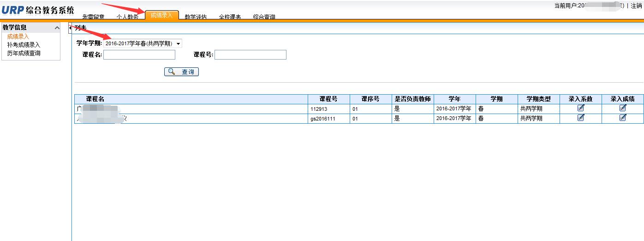Hide the left panel with the arrow beside 列表
The height and width of the screenshot is (241, 644).
point(70,28)
